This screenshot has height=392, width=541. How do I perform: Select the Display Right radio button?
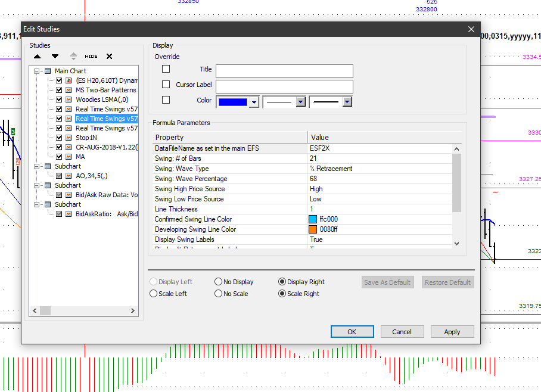(x=282, y=282)
